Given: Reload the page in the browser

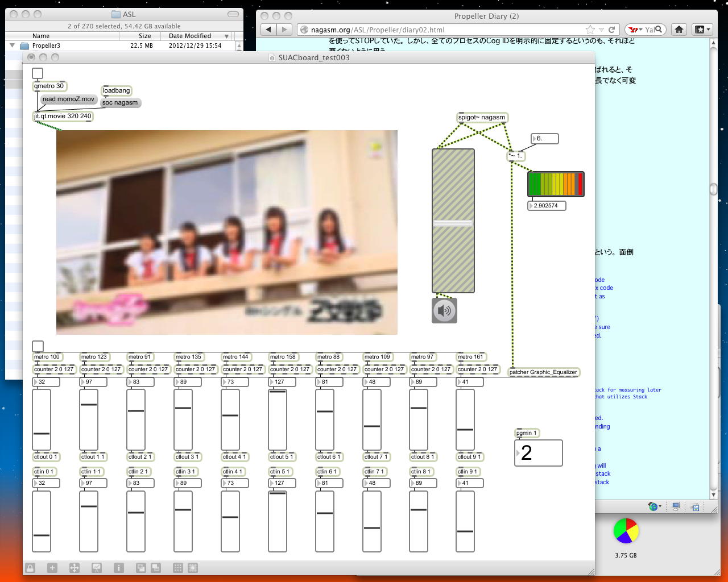Looking at the screenshot, I should coord(612,30).
